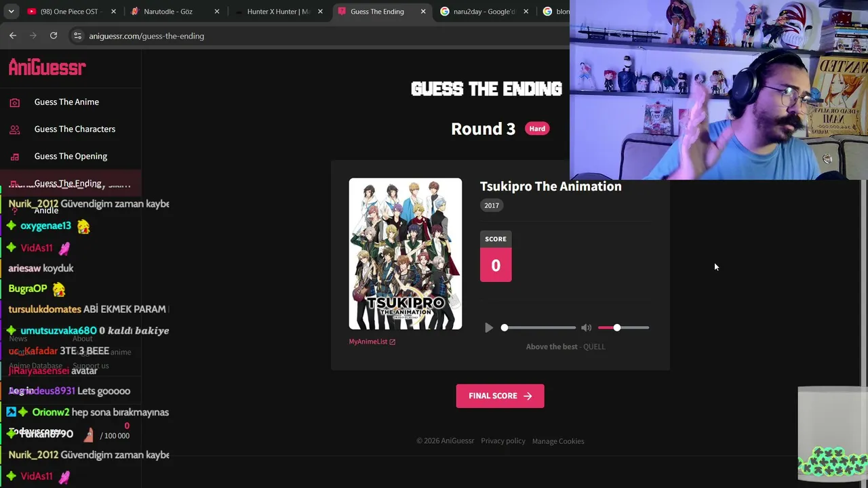Close the Narutodle tab

pos(217,12)
